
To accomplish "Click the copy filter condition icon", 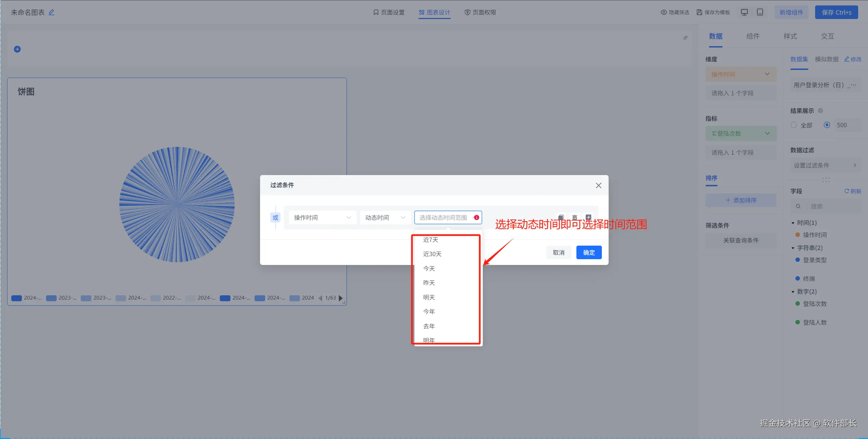I will tap(561, 217).
